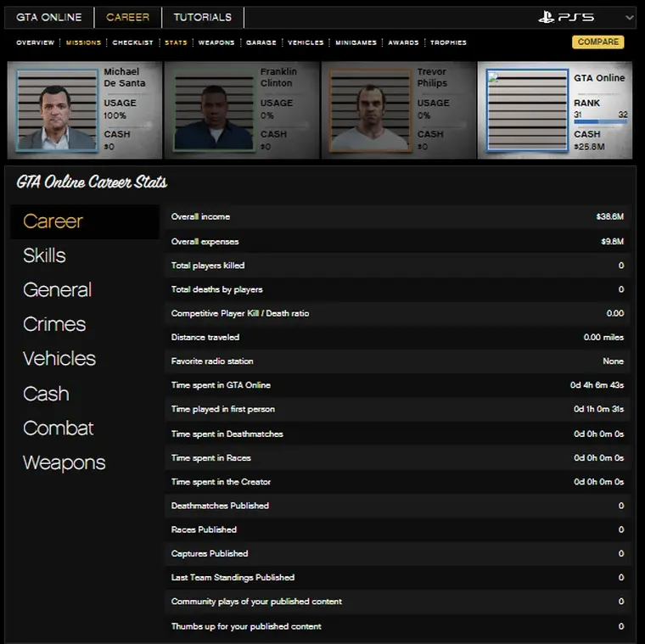This screenshot has width=645, height=644.
Task: Click the Races Published row
Action: pyautogui.click(x=397, y=529)
